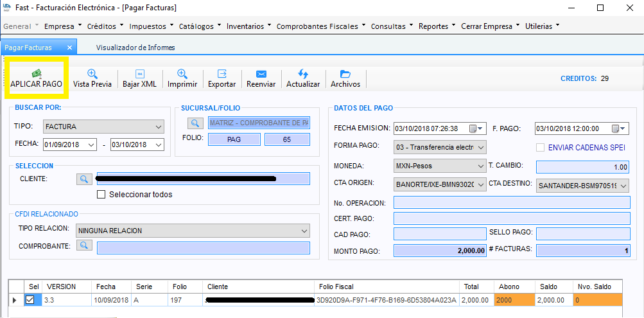Image resolution: width=644 pixels, height=318 pixels.
Task: Open the start date 01/09/2018 dropdown
Action: (91, 145)
